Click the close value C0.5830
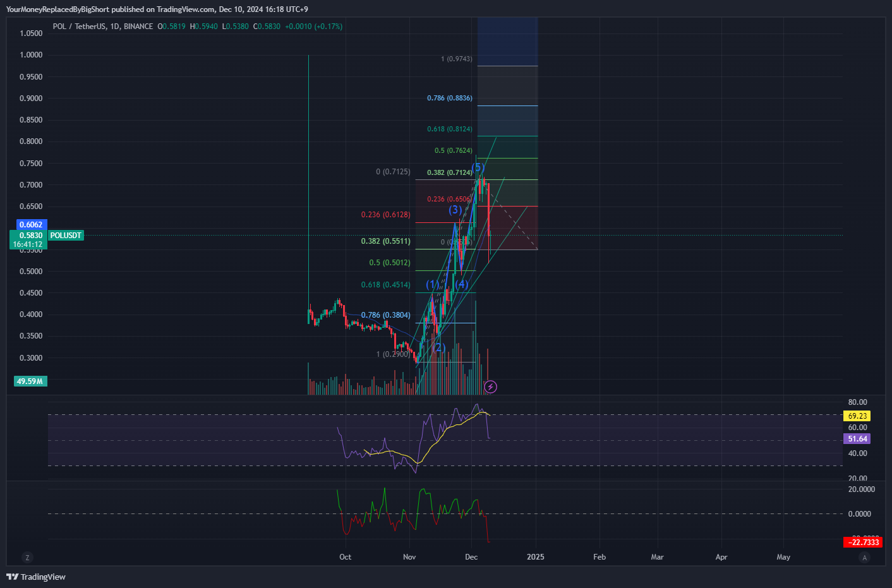The height and width of the screenshot is (588, 892). tap(267, 27)
